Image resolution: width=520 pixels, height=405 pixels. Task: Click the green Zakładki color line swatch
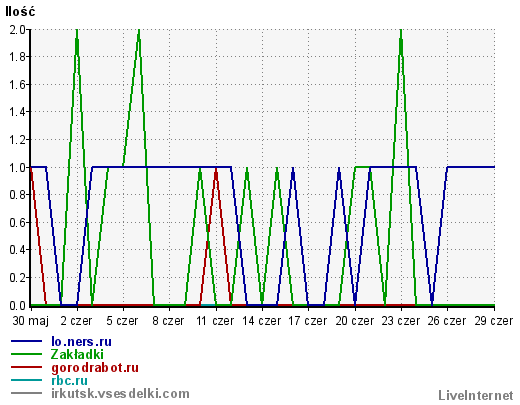27,354
